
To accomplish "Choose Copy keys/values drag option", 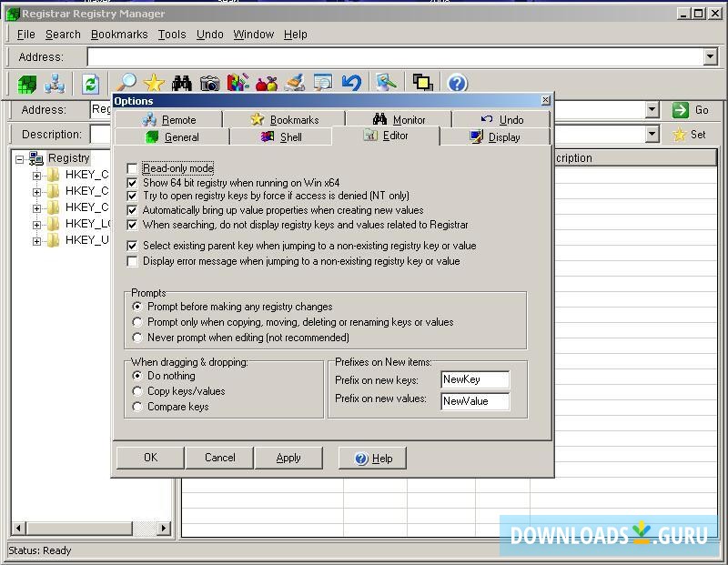I will pos(137,391).
